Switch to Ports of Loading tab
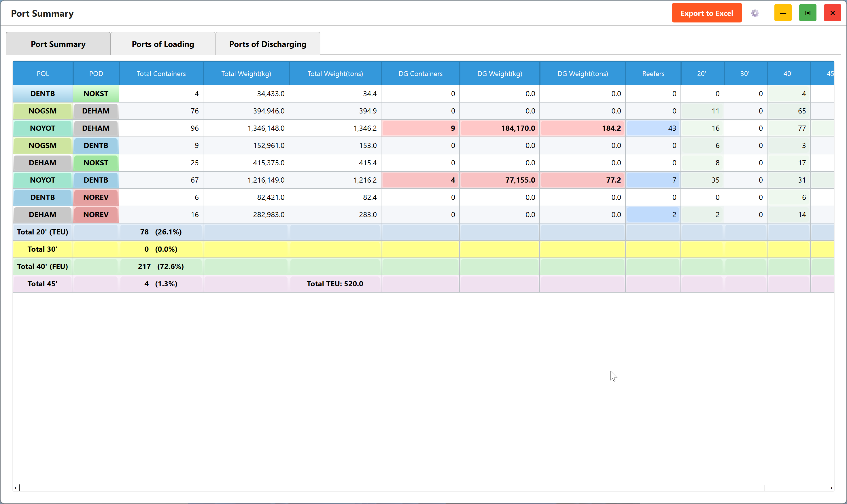 click(163, 44)
